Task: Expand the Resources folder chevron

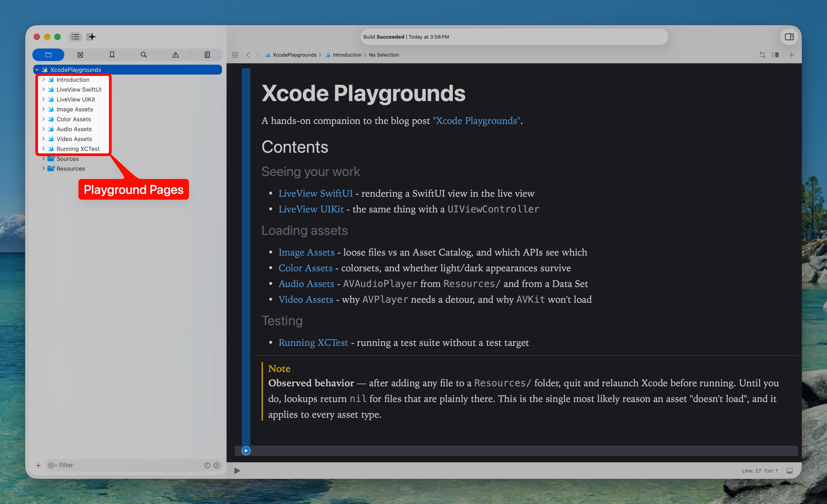Action: (43, 169)
